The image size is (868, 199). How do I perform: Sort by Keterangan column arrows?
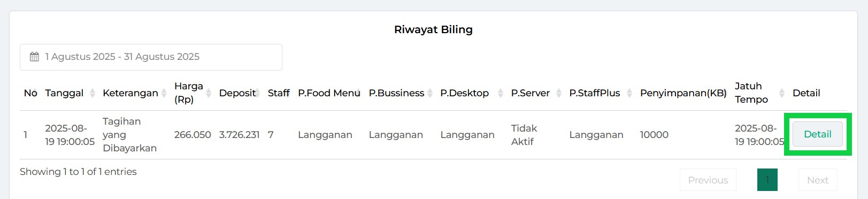click(x=164, y=93)
